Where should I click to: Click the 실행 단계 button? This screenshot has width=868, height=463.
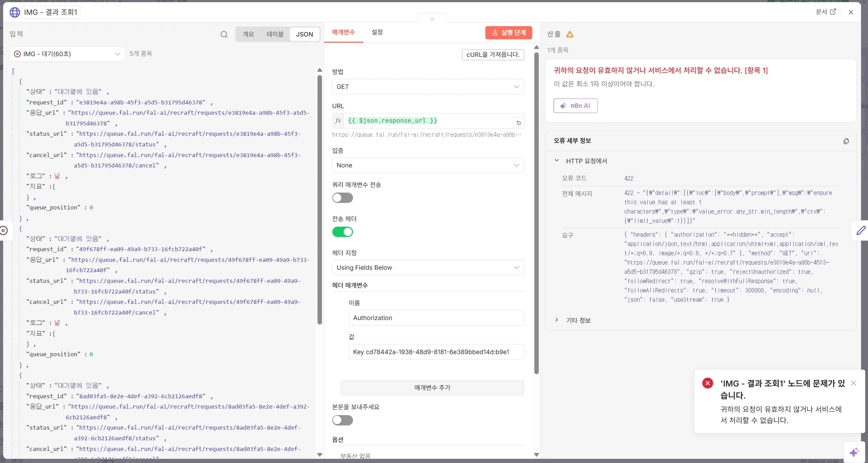[508, 32]
